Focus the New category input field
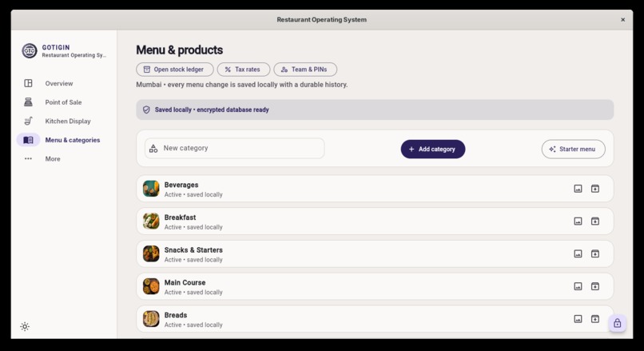 click(x=235, y=149)
